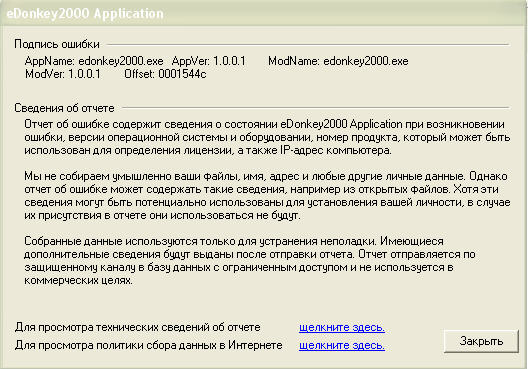Viewport: 528px width, 369px height.
Task: Open Internet data collection policy link
Action: (x=342, y=345)
